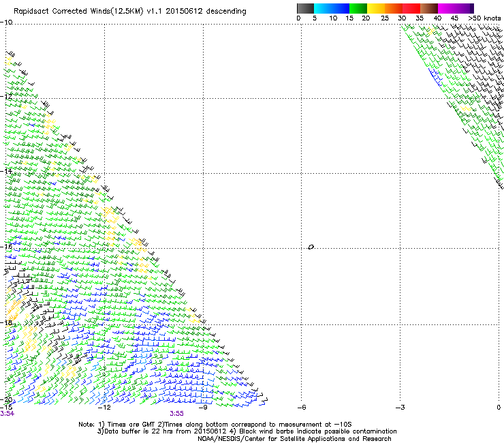The image size is (504, 443).
Task: Click the NOAA/NESDIS credit text
Action: [294, 439]
